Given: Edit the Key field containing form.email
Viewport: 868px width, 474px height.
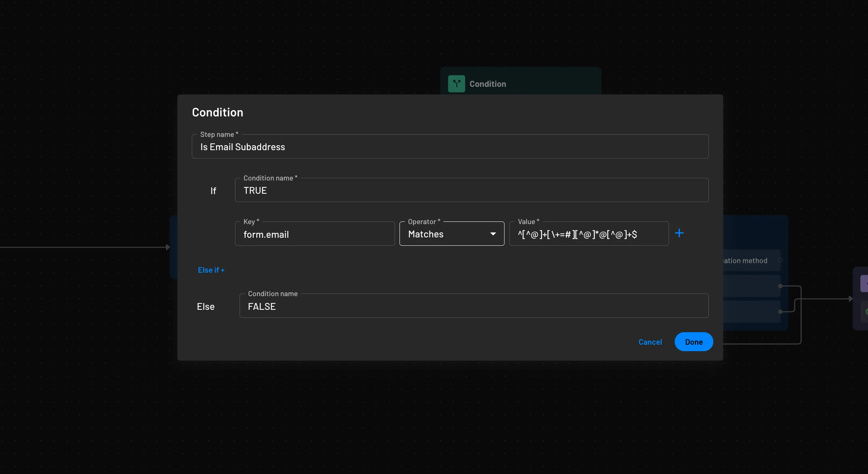Looking at the screenshot, I should click(314, 235).
